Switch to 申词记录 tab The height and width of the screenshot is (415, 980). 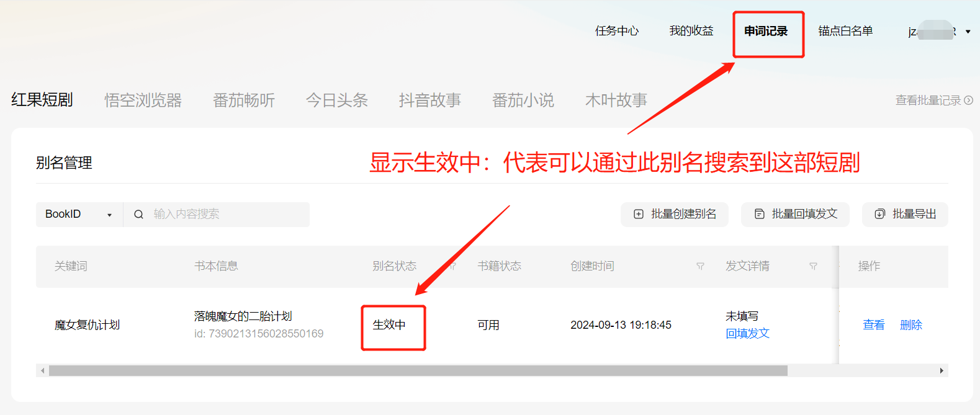[x=766, y=31]
